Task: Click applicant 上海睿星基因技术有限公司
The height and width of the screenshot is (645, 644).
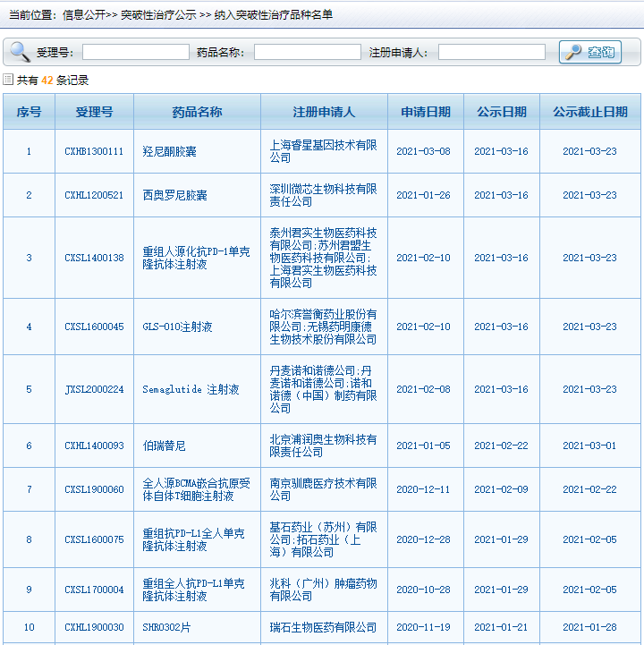Action: [x=323, y=151]
